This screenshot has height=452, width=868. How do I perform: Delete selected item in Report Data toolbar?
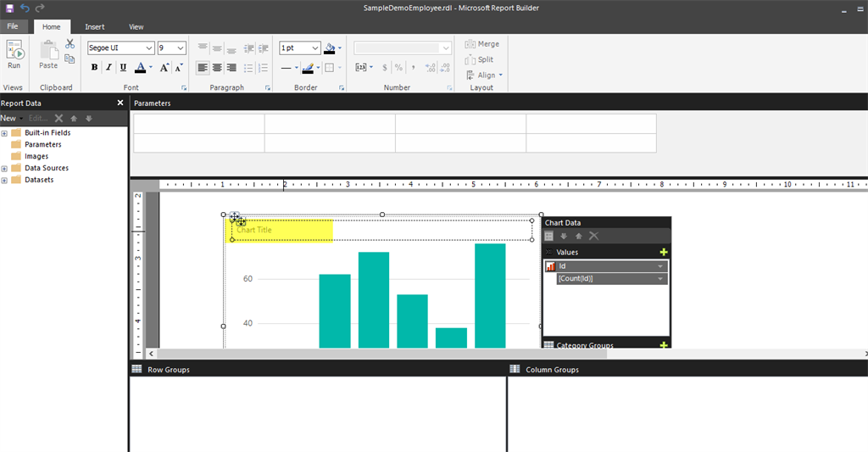tap(58, 118)
